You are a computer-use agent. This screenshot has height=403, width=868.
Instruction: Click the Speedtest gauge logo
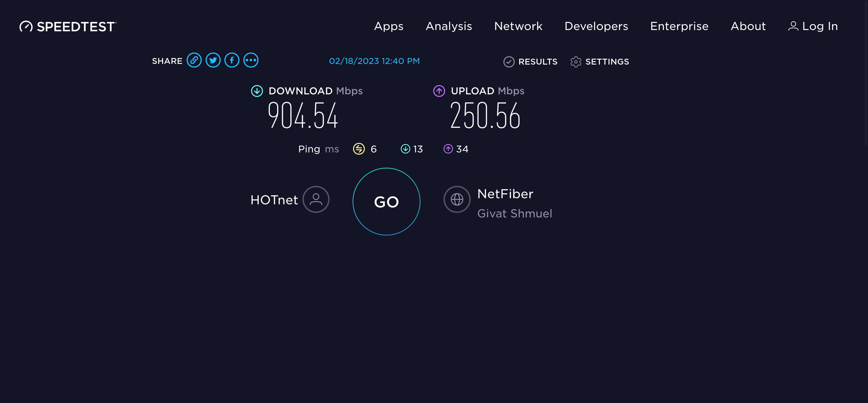coord(26,27)
